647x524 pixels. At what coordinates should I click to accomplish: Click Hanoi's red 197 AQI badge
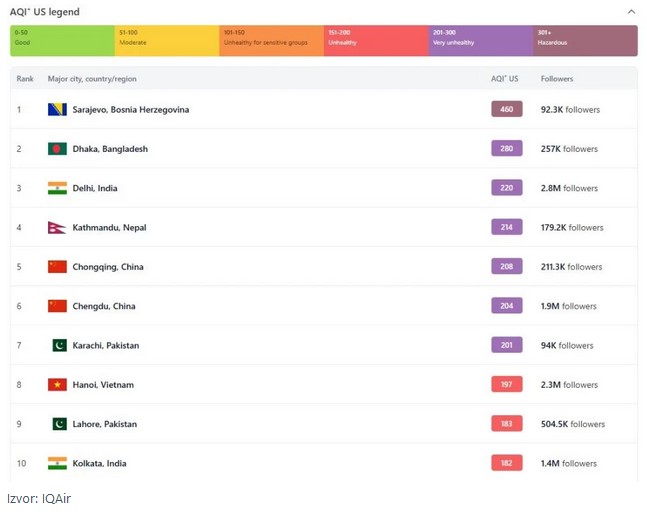point(507,385)
